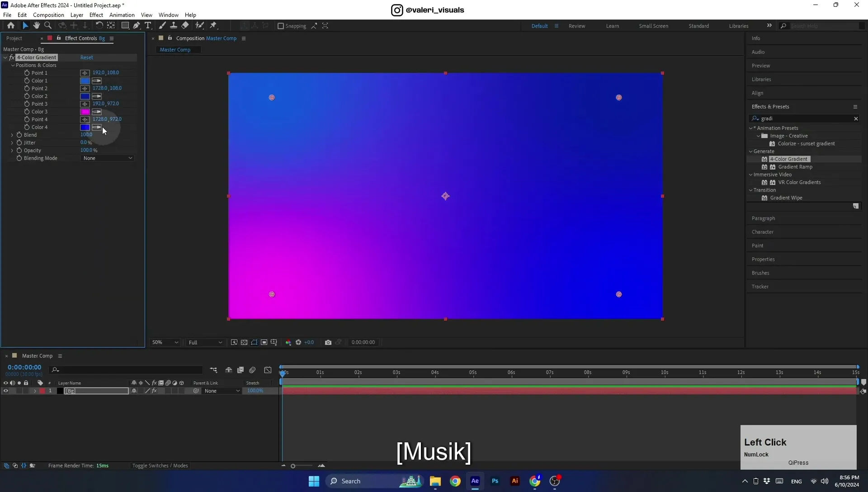Open the Color 3 magenta swatch
The width and height of the screenshot is (868, 492).
coord(85,112)
